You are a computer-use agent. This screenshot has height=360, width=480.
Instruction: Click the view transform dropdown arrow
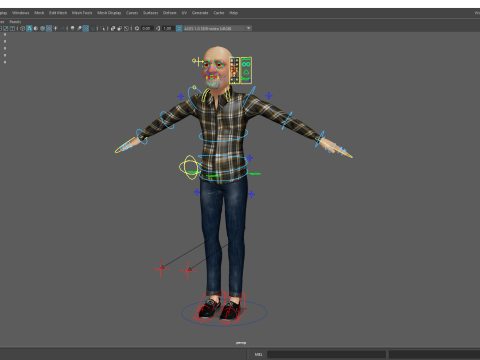[248, 28]
